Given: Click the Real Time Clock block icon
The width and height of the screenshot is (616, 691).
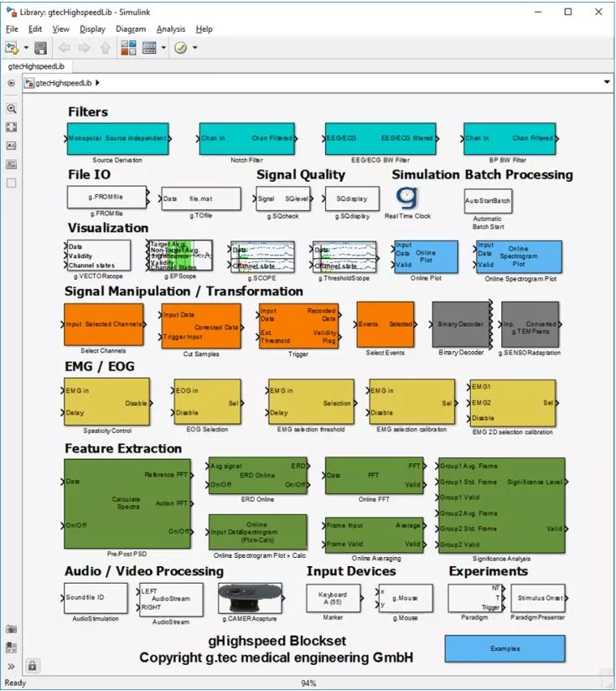Looking at the screenshot, I should (x=406, y=199).
